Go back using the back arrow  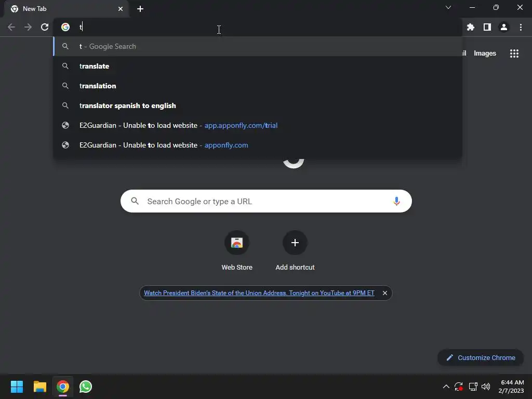tap(11, 27)
